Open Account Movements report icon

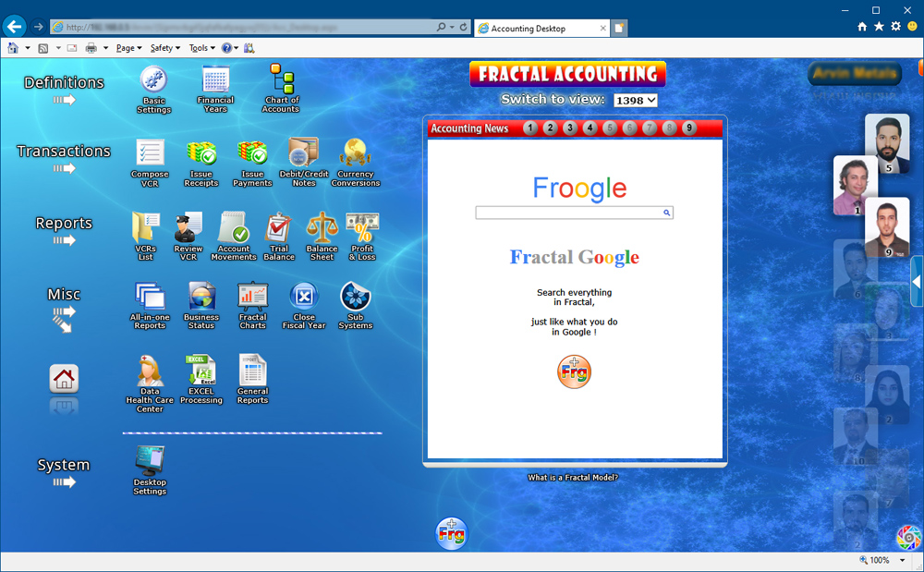234,227
